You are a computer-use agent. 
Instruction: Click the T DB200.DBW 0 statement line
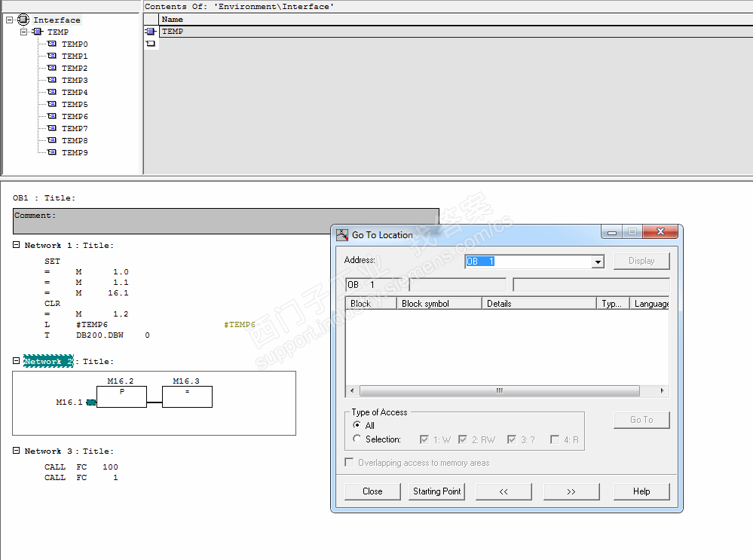point(97,335)
